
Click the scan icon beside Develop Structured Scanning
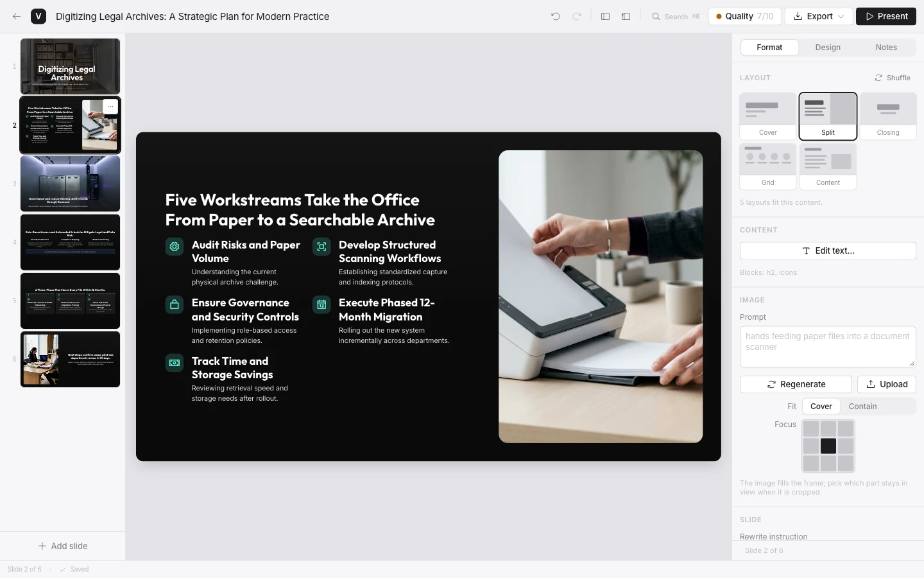(321, 247)
